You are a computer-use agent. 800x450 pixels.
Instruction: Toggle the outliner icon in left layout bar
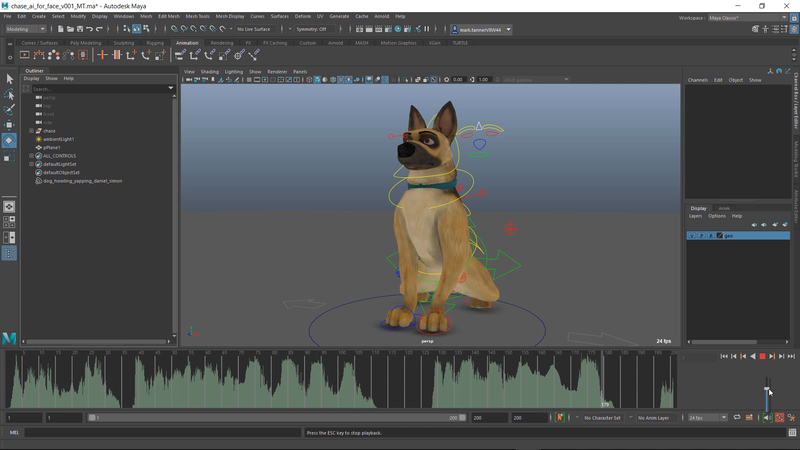[9, 253]
